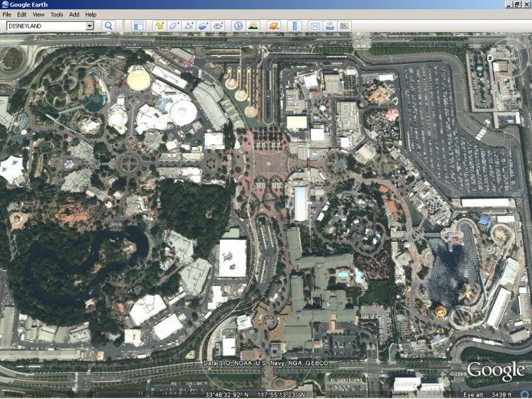
Task: Select the Add Polygon tool
Action: pos(174,26)
